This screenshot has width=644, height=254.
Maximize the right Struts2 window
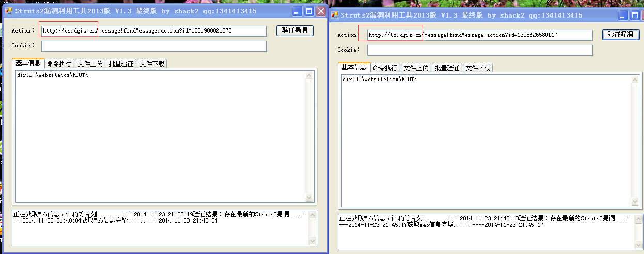pyautogui.click(x=635, y=15)
